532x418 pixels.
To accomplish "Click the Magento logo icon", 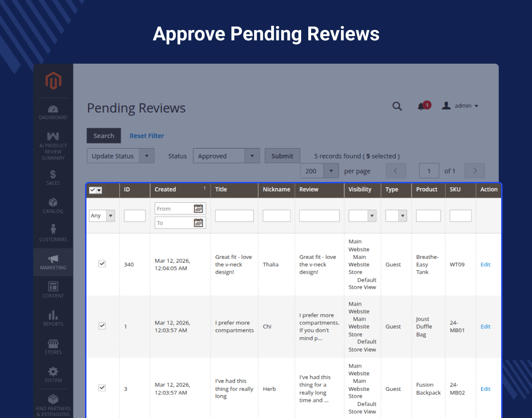I will pyautogui.click(x=53, y=81).
